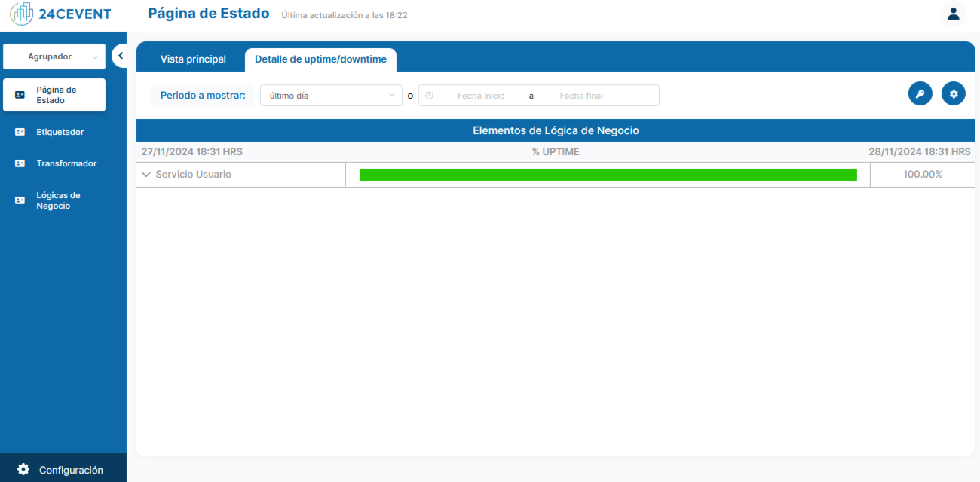Open the 'último día' period dropdown

tap(331, 96)
